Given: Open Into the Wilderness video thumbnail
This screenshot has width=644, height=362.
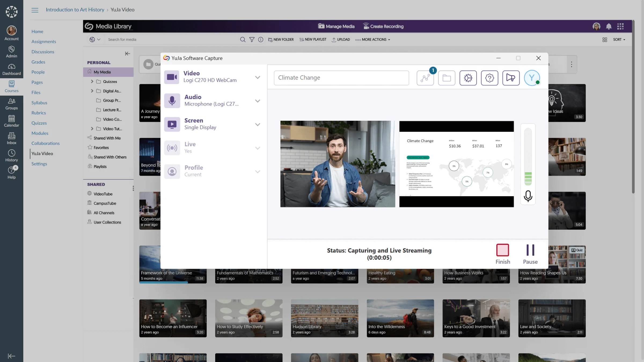Looking at the screenshot, I should 400,318.
